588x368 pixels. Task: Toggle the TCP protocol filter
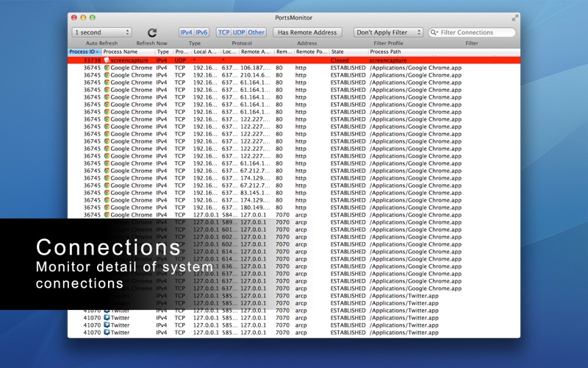[223, 32]
